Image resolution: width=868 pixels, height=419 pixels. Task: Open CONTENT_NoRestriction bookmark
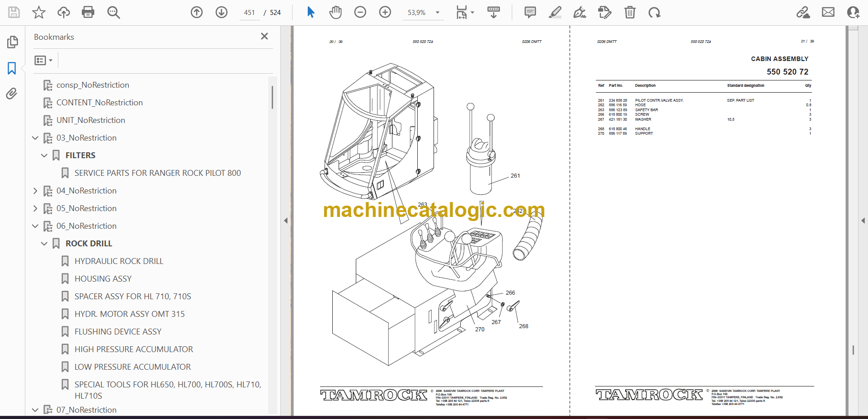99,103
